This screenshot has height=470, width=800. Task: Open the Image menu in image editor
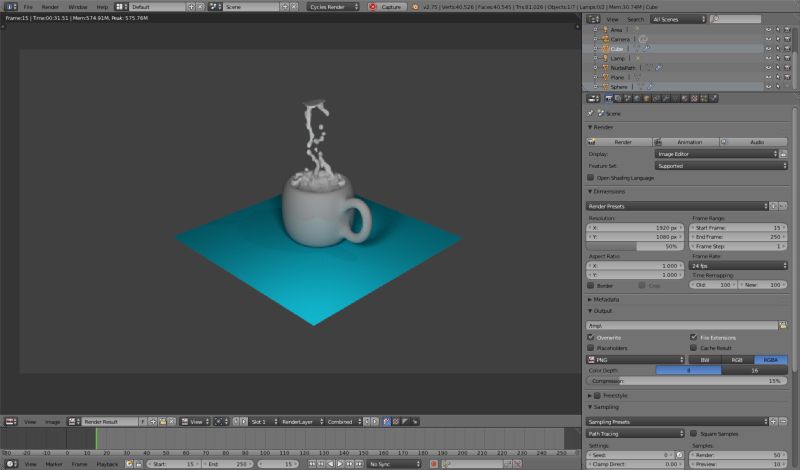(52, 422)
